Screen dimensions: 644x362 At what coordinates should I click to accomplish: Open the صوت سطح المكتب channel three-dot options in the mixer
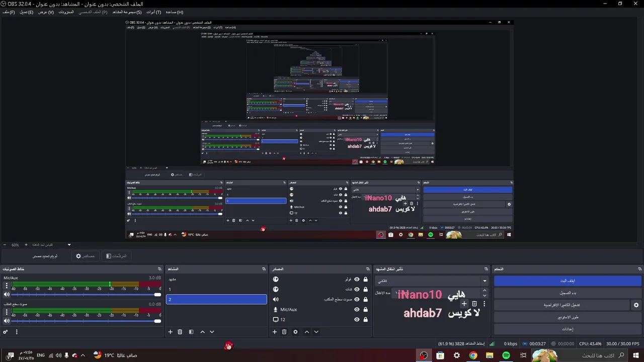(x=7, y=312)
